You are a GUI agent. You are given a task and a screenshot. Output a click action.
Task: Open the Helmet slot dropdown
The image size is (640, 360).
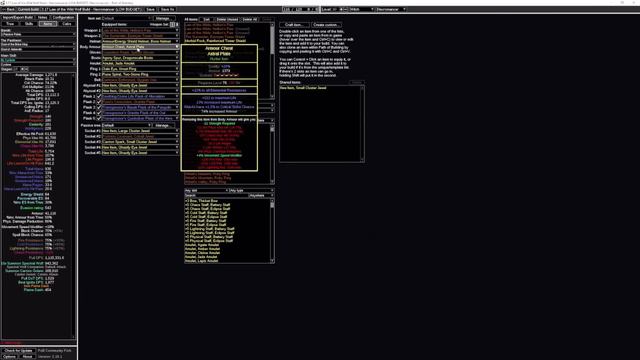(140, 41)
